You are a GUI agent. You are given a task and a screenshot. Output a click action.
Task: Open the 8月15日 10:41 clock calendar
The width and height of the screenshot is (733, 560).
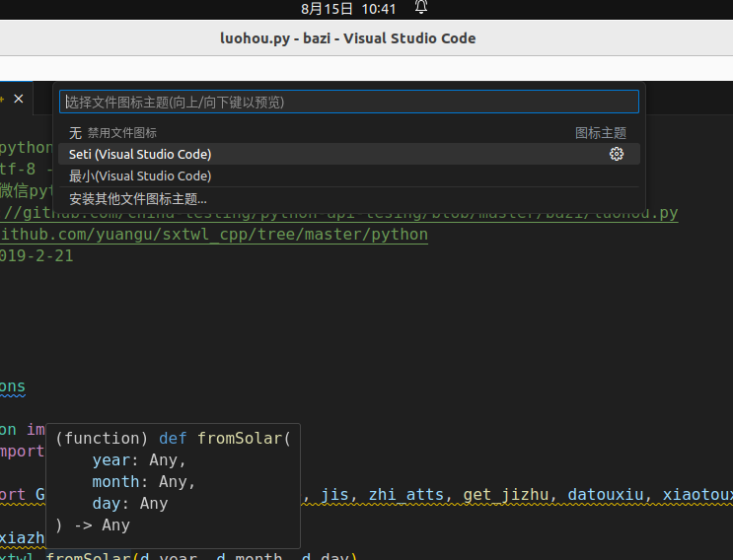tap(348, 9)
